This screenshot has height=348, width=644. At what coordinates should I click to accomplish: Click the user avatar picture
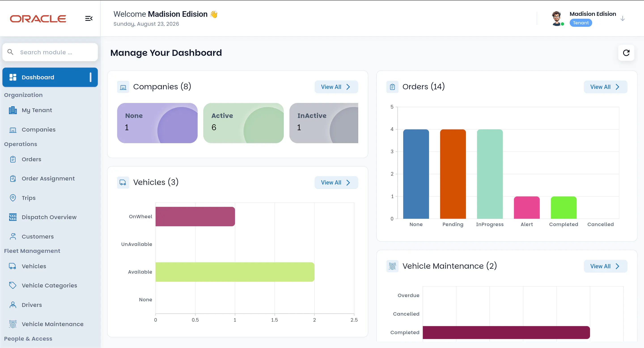pos(557,19)
